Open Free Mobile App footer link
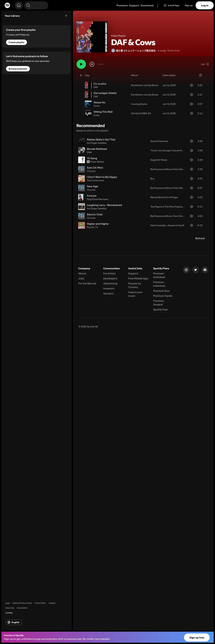 138,279
